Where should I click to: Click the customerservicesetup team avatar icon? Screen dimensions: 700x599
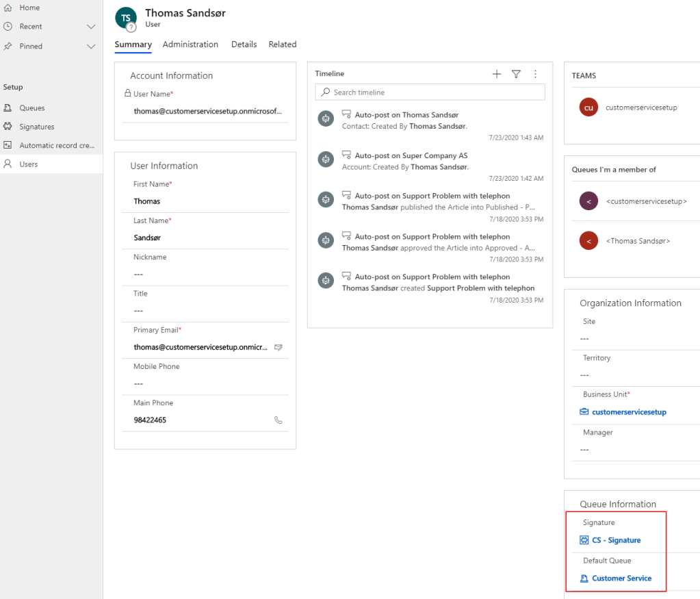point(588,107)
